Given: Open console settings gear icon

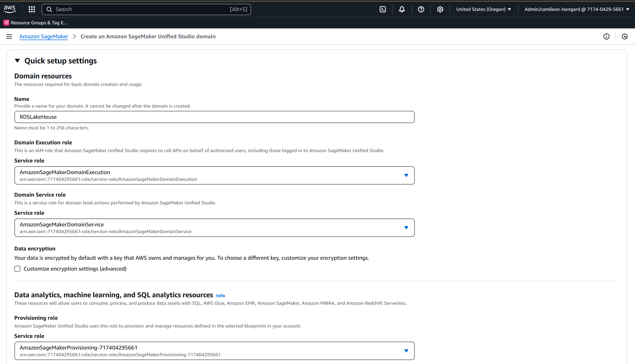Looking at the screenshot, I should click(440, 9).
